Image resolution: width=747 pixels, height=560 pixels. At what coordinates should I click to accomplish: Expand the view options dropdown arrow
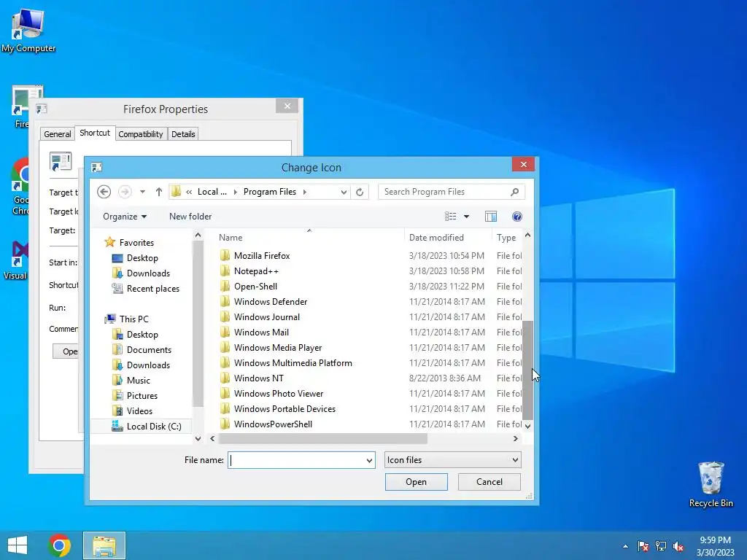[466, 217]
